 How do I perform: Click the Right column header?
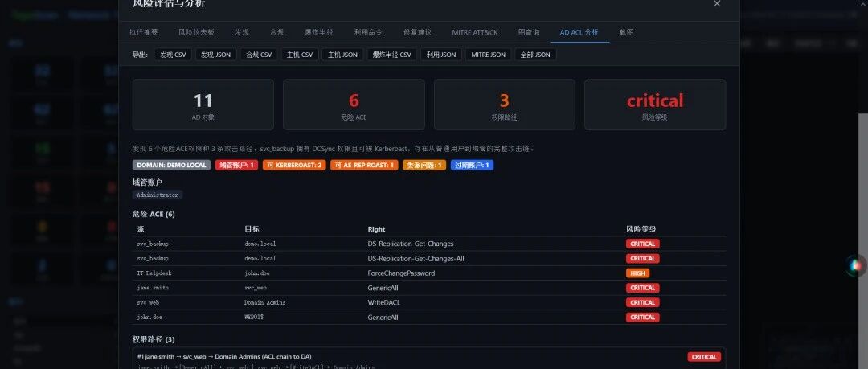click(x=376, y=229)
